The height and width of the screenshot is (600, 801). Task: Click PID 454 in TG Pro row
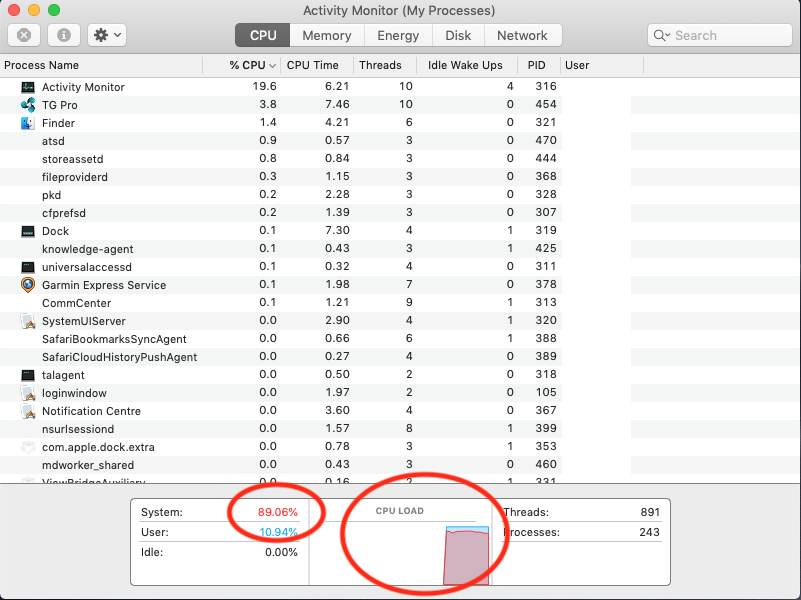pos(546,104)
